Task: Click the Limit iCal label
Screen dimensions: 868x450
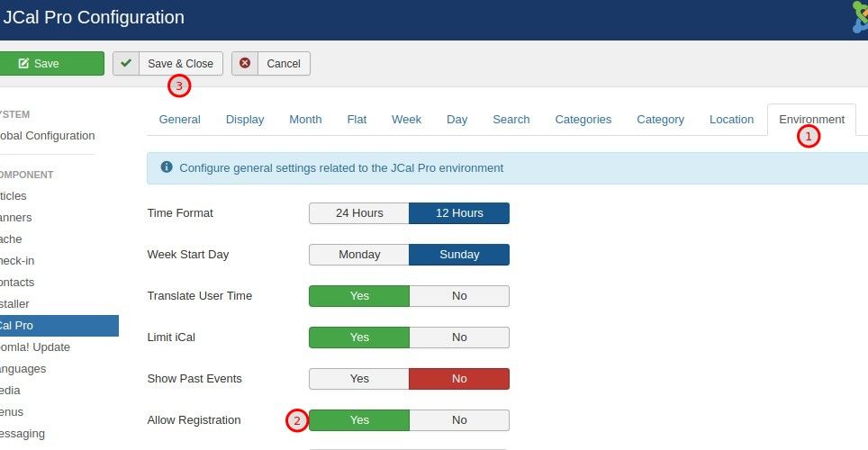Action: [171, 337]
